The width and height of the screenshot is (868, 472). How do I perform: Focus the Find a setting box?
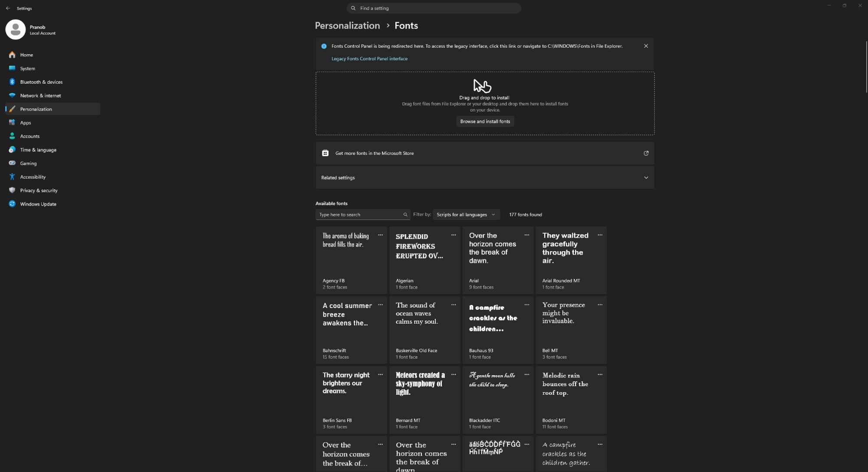click(x=434, y=8)
